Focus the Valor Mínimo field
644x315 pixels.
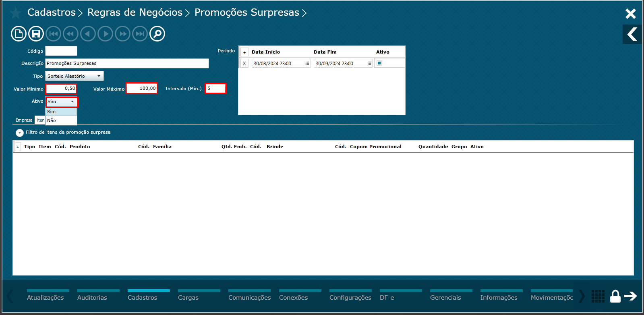click(x=61, y=89)
